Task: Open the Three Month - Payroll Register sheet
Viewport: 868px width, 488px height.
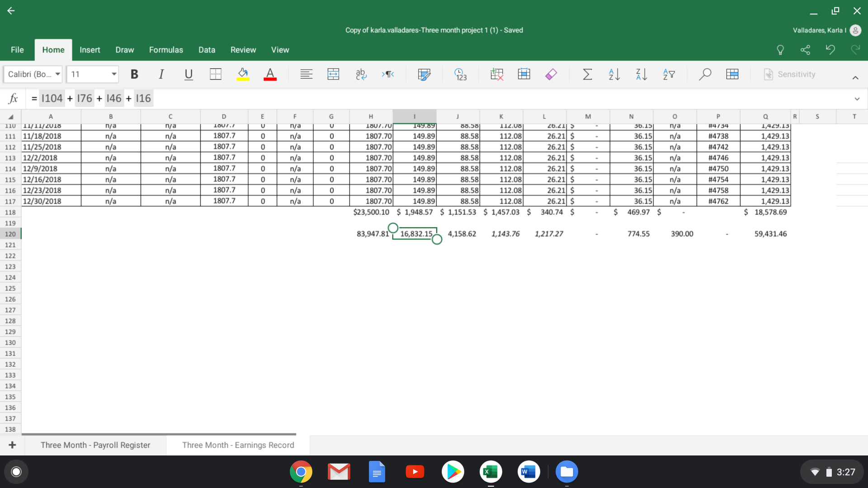Action: tap(95, 445)
